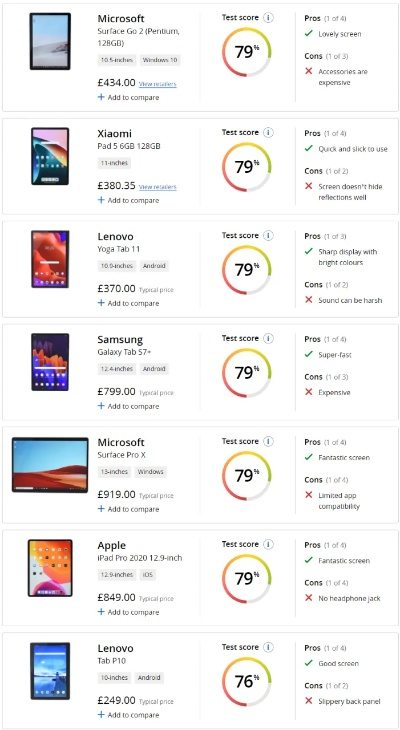400x730 pixels.
Task: Click the iOS tag on Apple iPad Pro
Action: (x=147, y=575)
